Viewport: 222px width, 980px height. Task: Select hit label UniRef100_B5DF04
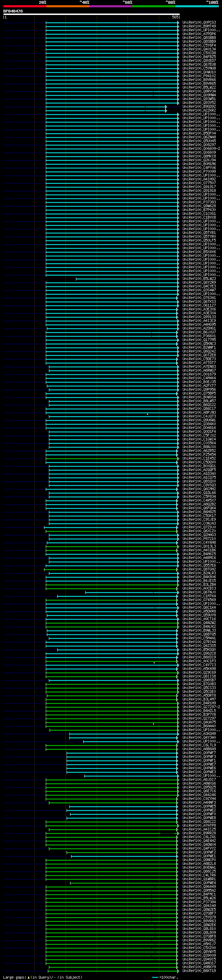tap(199, 133)
